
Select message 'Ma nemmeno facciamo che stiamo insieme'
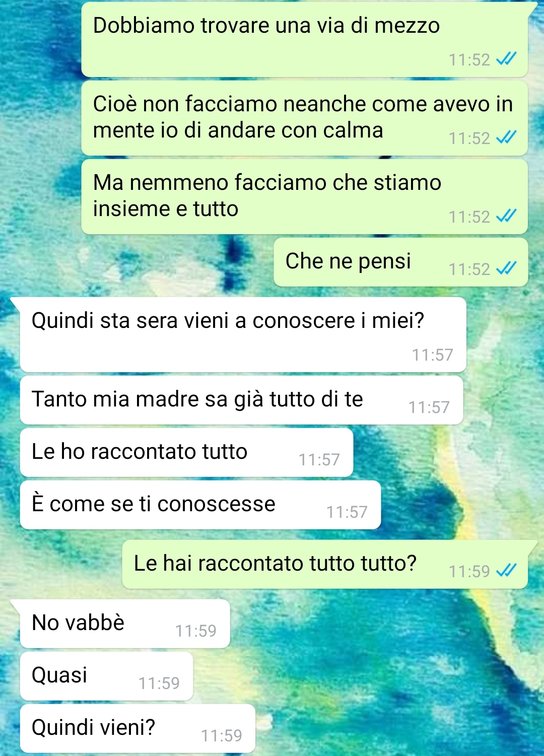304,197
